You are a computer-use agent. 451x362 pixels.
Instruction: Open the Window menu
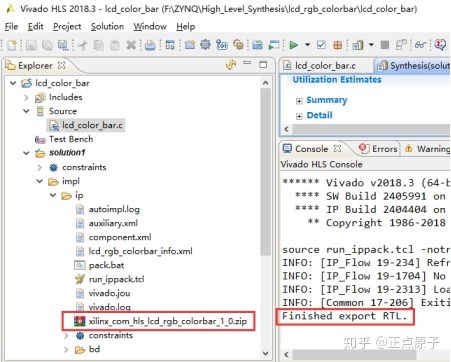[x=150, y=26]
